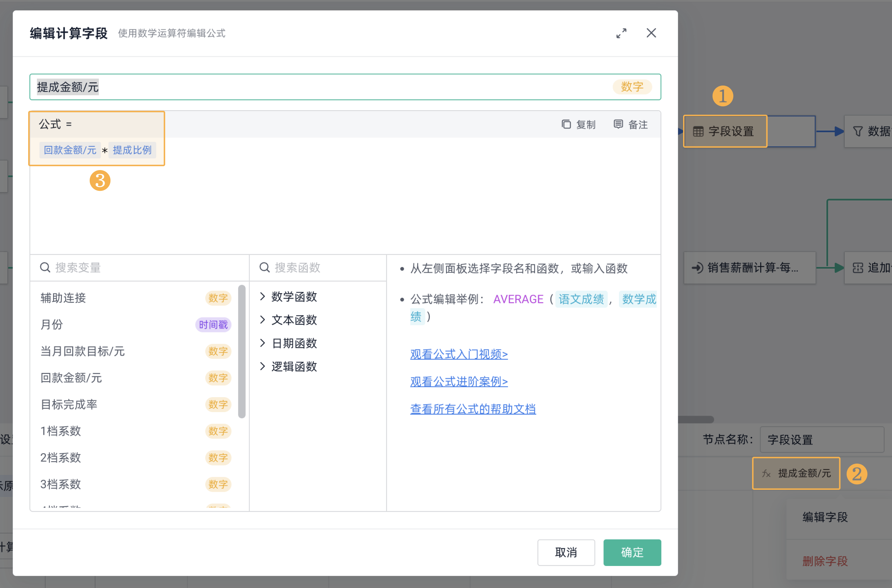This screenshot has height=588, width=892.
Task: Select the 目标完成率 variable
Action: pyautogui.click(x=69, y=404)
